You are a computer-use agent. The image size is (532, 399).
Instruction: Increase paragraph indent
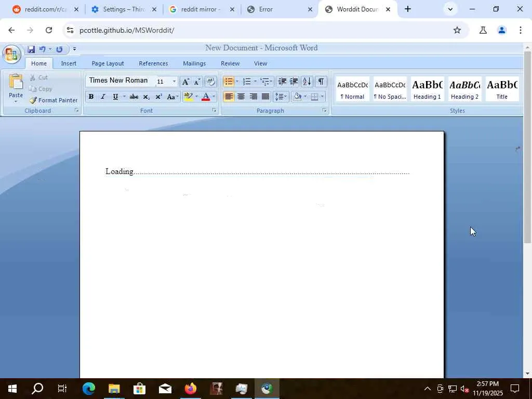pyautogui.click(x=294, y=82)
